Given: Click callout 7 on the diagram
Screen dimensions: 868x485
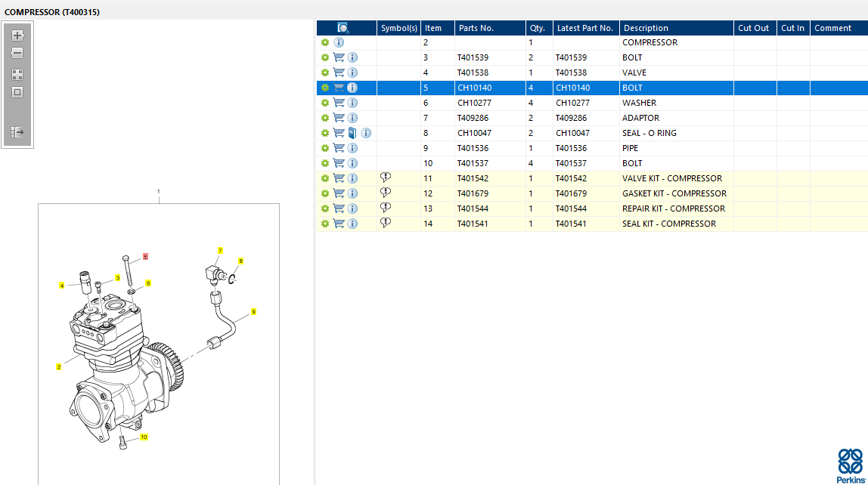Looking at the screenshot, I should tap(220, 250).
